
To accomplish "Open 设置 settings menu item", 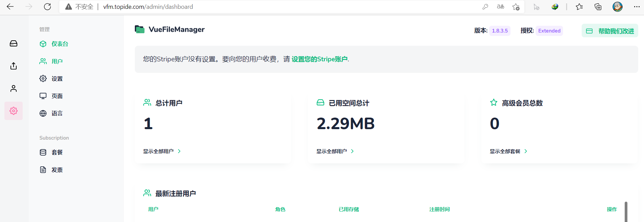I will pos(51,79).
